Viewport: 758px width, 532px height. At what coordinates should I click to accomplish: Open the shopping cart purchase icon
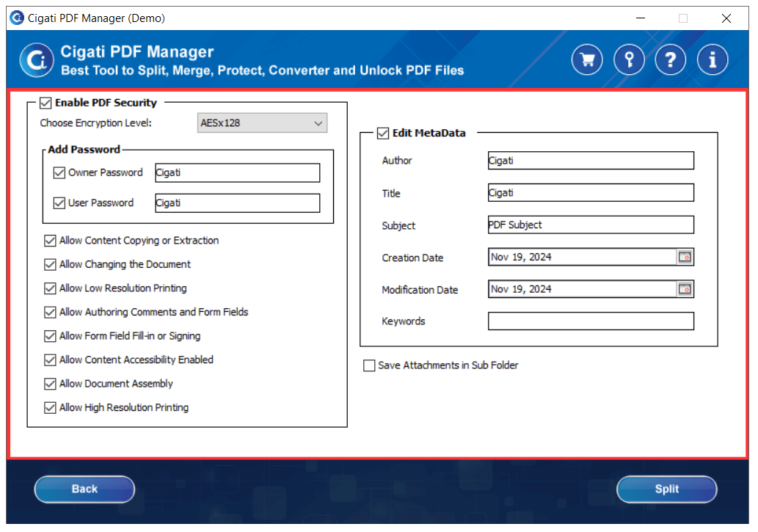(587, 60)
